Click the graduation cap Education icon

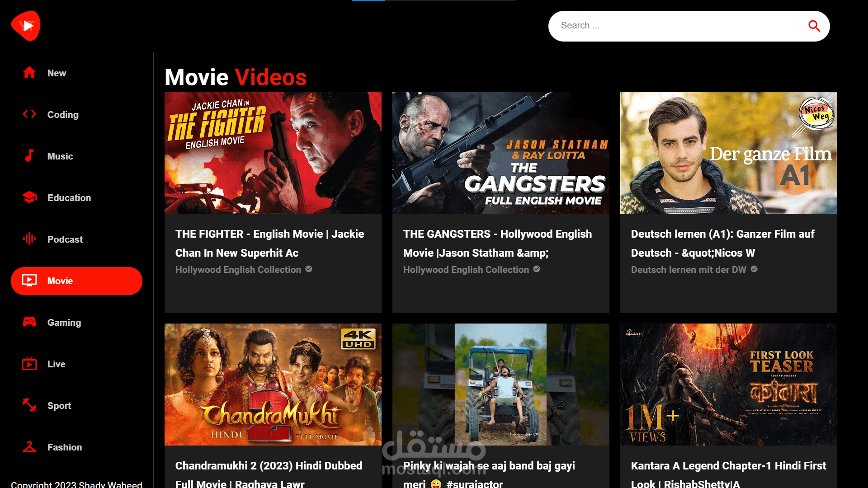tap(29, 197)
